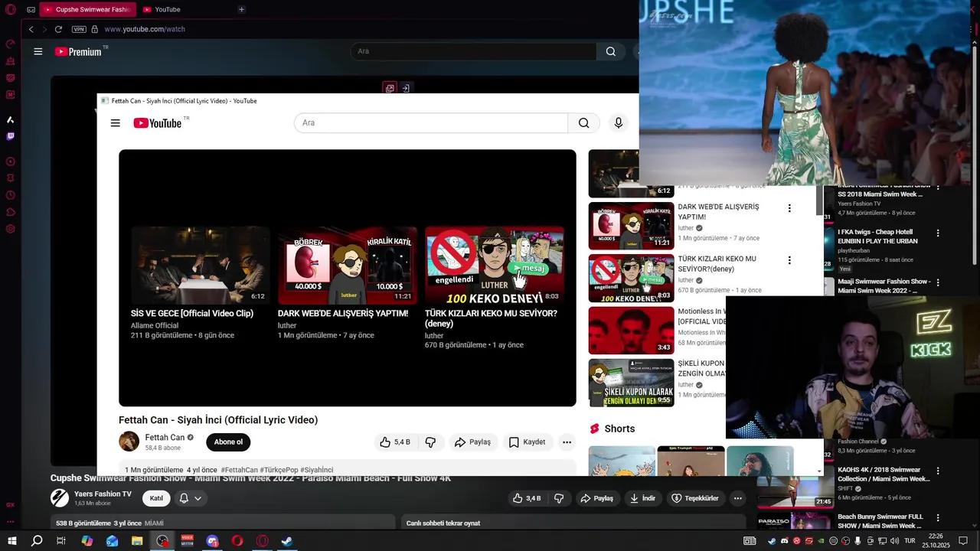Screen dimensions: 980x551
Task: Click Teşekkürler thanks button
Action: coord(695,498)
